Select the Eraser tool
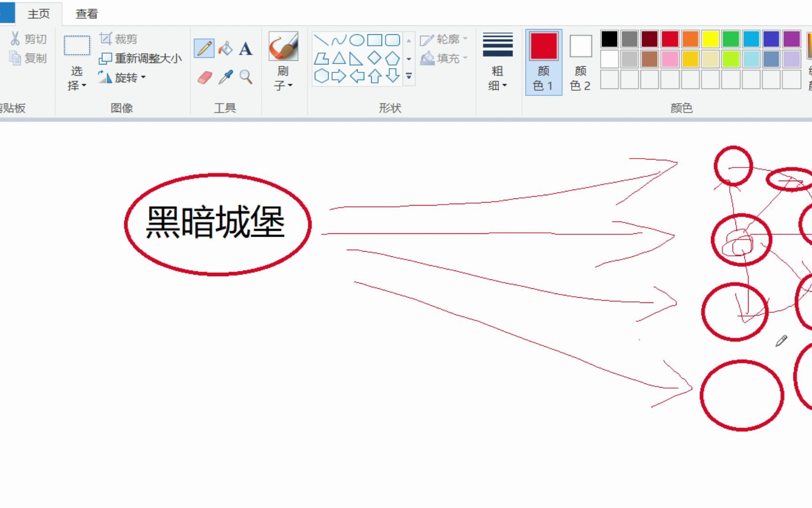 (204, 77)
